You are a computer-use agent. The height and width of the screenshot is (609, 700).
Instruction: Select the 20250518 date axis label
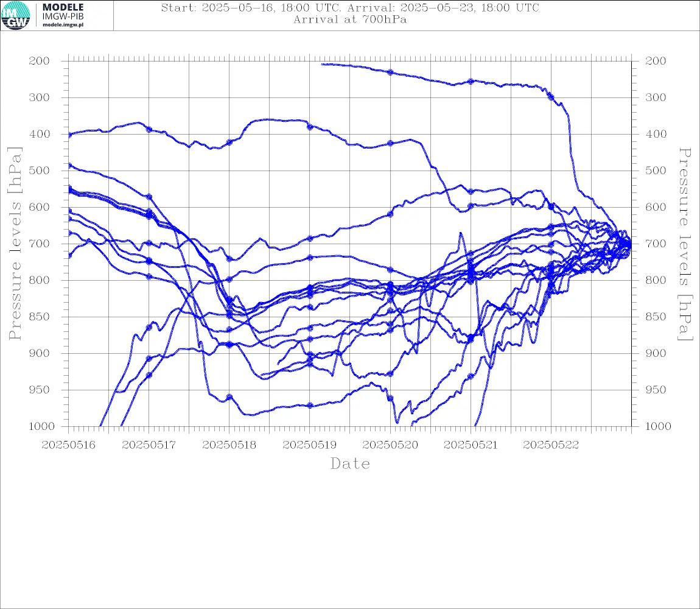point(229,445)
